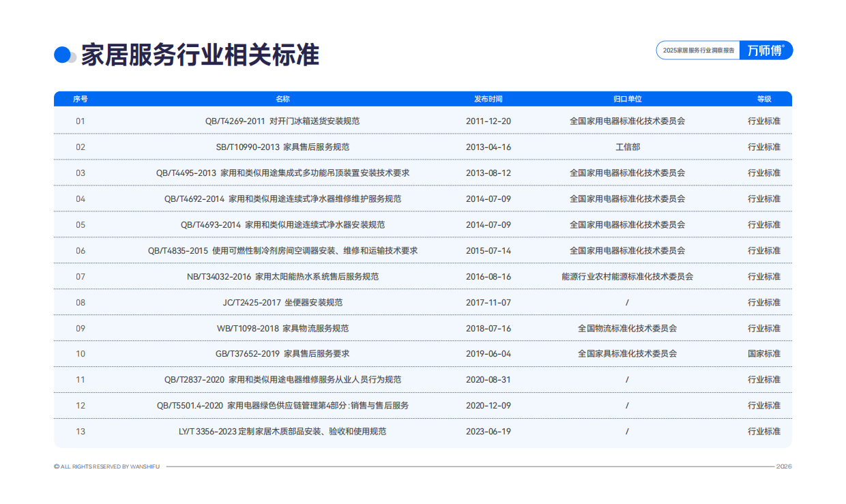
Task: Select the 工信部 cell in row 02
Action: click(628, 147)
